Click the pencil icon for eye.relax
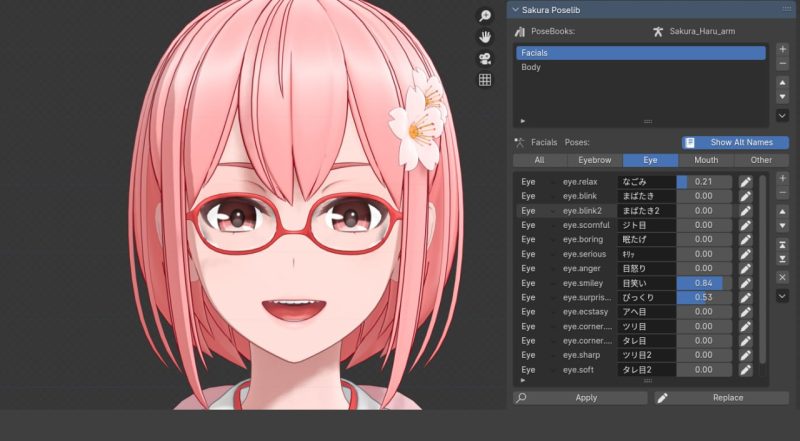The image size is (800, 441). (x=745, y=182)
